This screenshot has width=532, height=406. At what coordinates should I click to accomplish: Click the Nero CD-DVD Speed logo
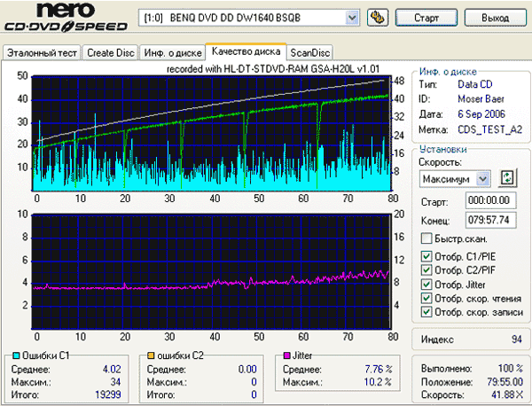(66, 17)
